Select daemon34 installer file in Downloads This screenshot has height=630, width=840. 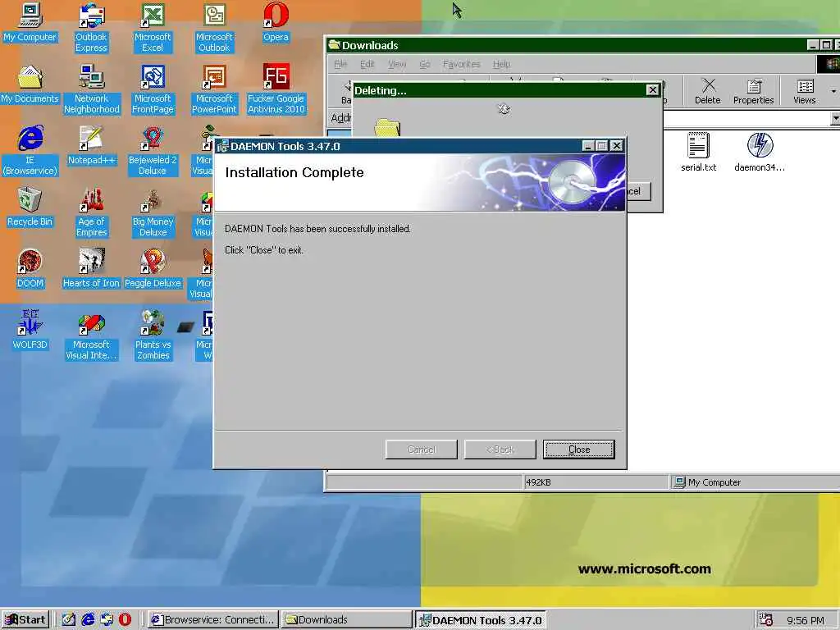(760, 152)
